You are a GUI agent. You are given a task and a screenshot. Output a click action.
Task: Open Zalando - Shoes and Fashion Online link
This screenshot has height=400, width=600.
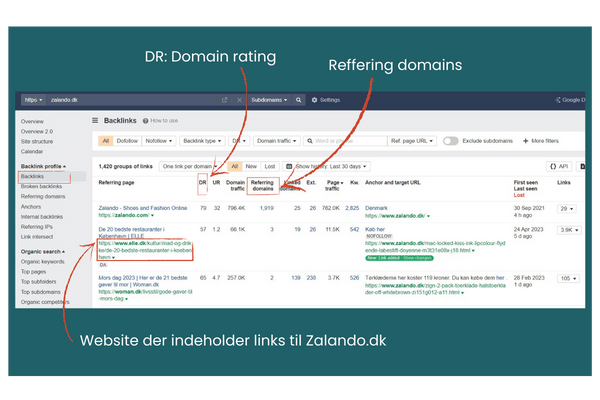[143, 208]
